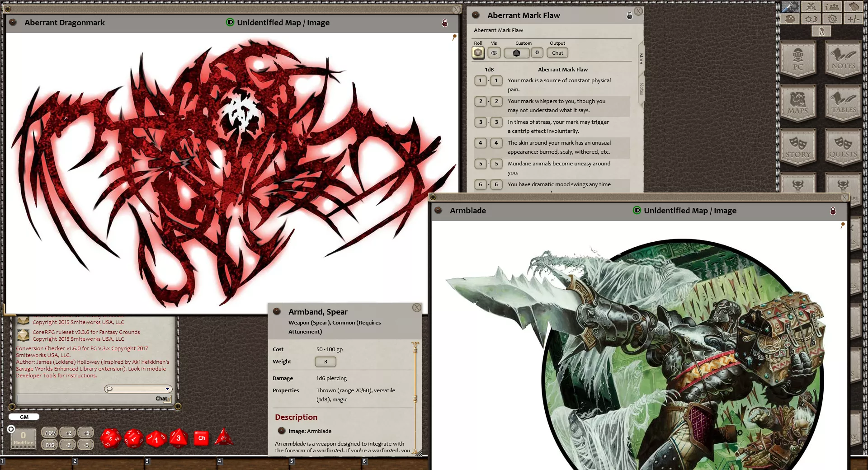Open the MAPS sidebar panel
868x470 pixels.
click(x=798, y=103)
